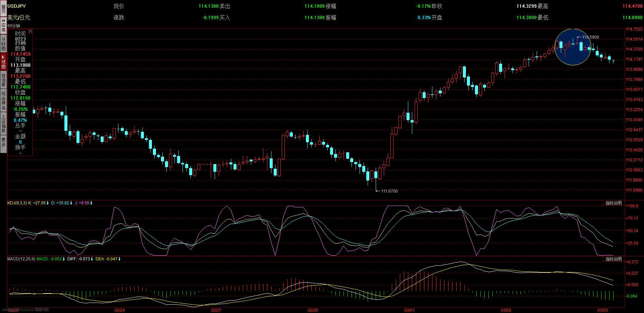Click the DEA: -0.047 value
Viewport: 644px width, 313px height.
pyautogui.click(x=106, y=259)
